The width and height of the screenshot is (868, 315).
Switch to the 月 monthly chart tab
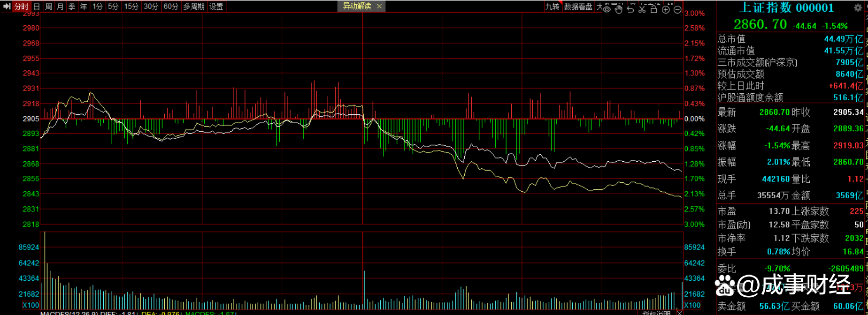pos(60,7)
